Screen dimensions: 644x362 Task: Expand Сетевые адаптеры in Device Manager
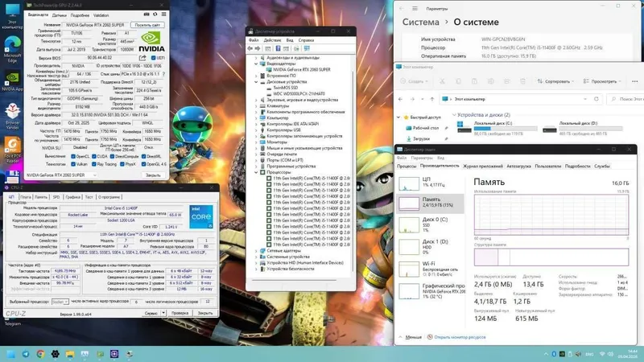pos(256,251)
